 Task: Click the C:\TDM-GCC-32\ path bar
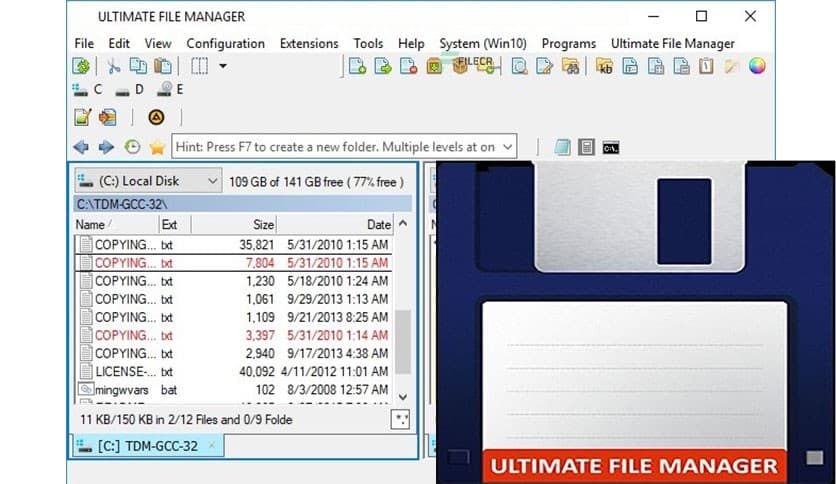pos(243,204)
